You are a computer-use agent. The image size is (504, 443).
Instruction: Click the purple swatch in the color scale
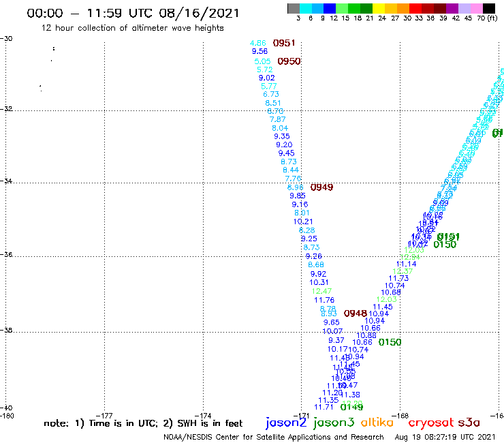tap(452, 8)
